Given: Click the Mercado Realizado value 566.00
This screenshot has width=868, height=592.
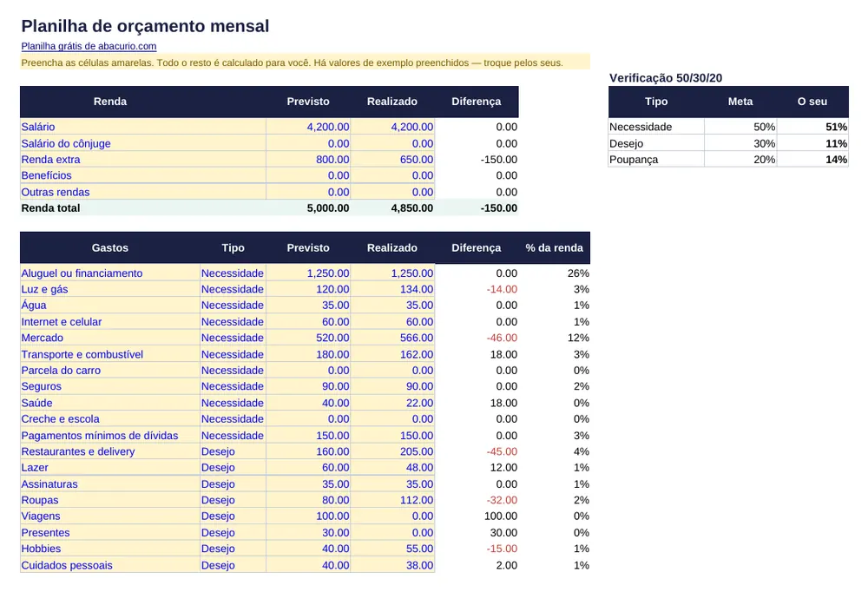Looking at the screenshot, I should point(417,338).
